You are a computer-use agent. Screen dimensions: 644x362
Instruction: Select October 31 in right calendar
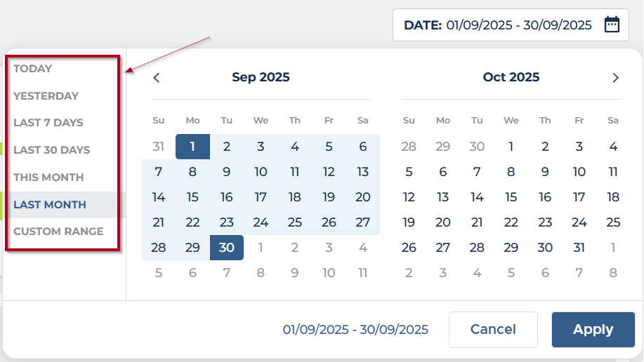click(x=579, y=248)
